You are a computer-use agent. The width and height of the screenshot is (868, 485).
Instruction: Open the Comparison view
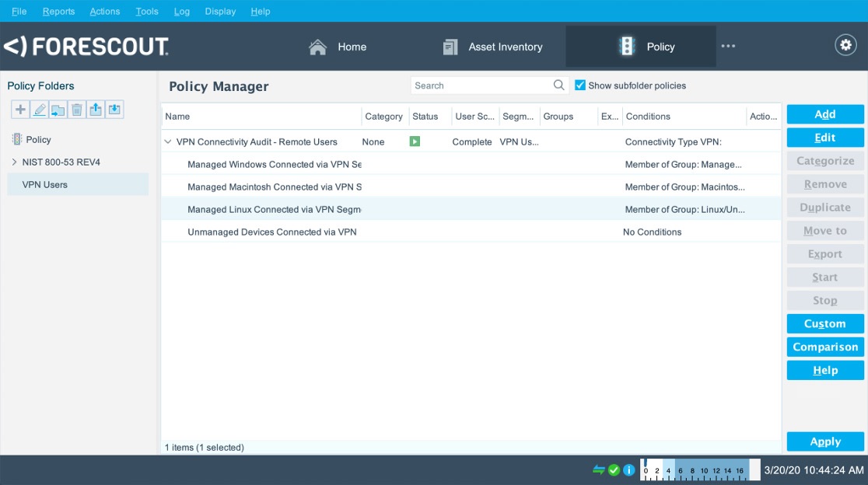click(824, 347)
